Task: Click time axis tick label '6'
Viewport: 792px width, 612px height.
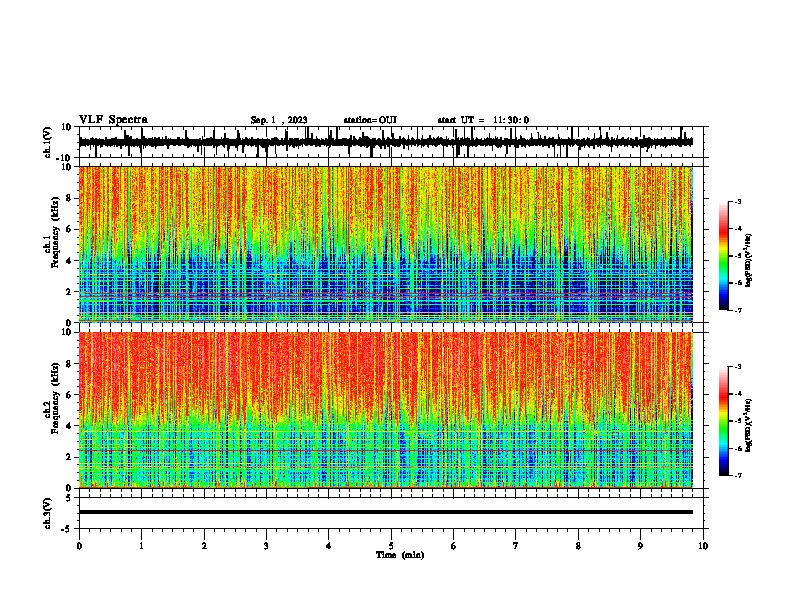Action: (x=453, y=546)
